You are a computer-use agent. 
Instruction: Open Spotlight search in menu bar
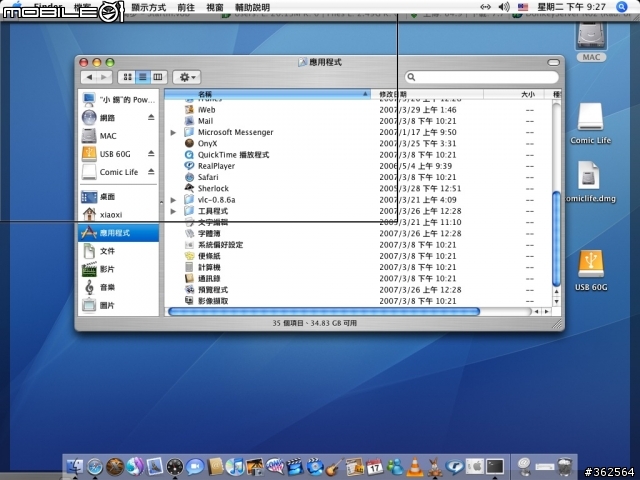622,7
